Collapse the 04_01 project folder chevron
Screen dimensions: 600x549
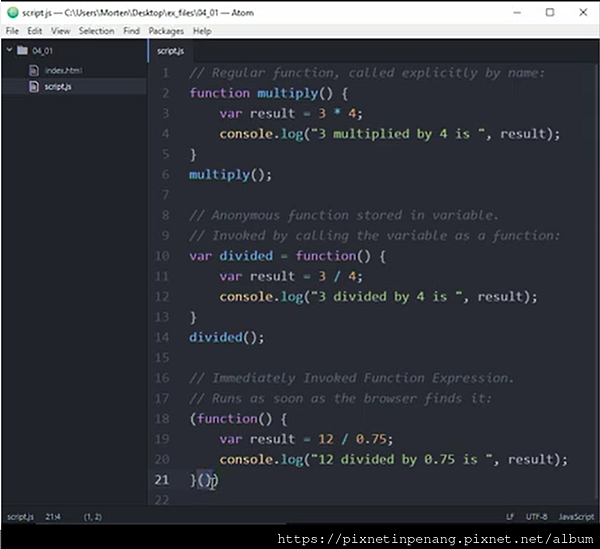tap(10, 50)
